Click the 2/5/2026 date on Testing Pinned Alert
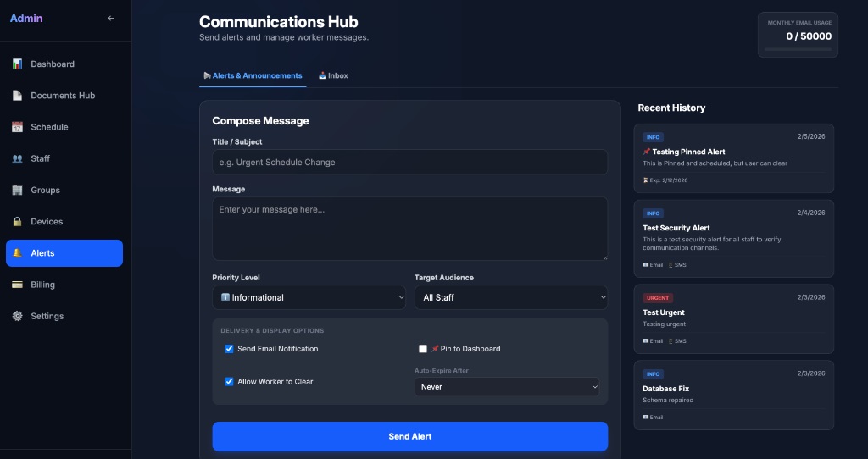 (811, 136)
